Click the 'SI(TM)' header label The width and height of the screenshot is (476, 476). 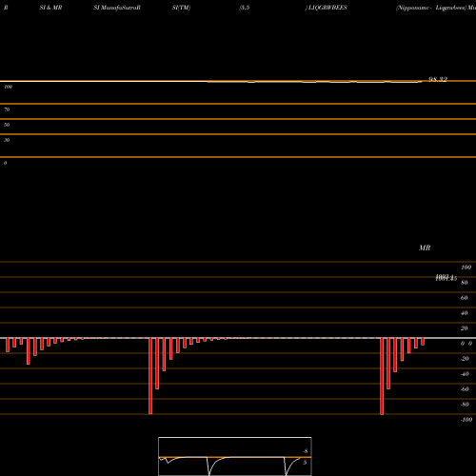click(x=181, y=8)
